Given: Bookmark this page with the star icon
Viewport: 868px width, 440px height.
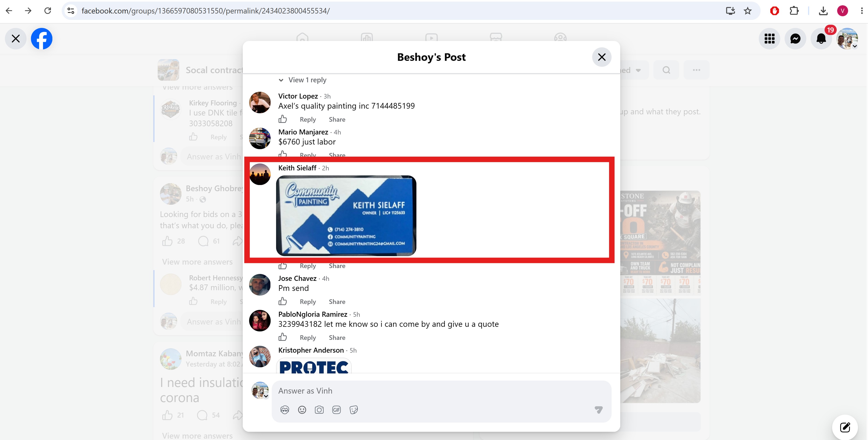Looking at the screenshot, I should pyautogui.click(x=748, y=11).
